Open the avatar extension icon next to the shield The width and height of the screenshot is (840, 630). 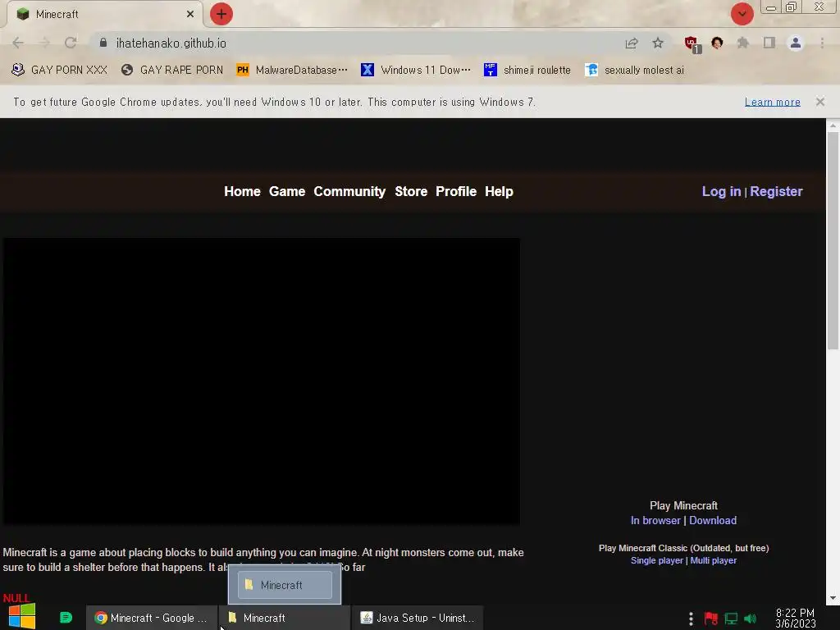pyautogui.click(x=717, y=43)
